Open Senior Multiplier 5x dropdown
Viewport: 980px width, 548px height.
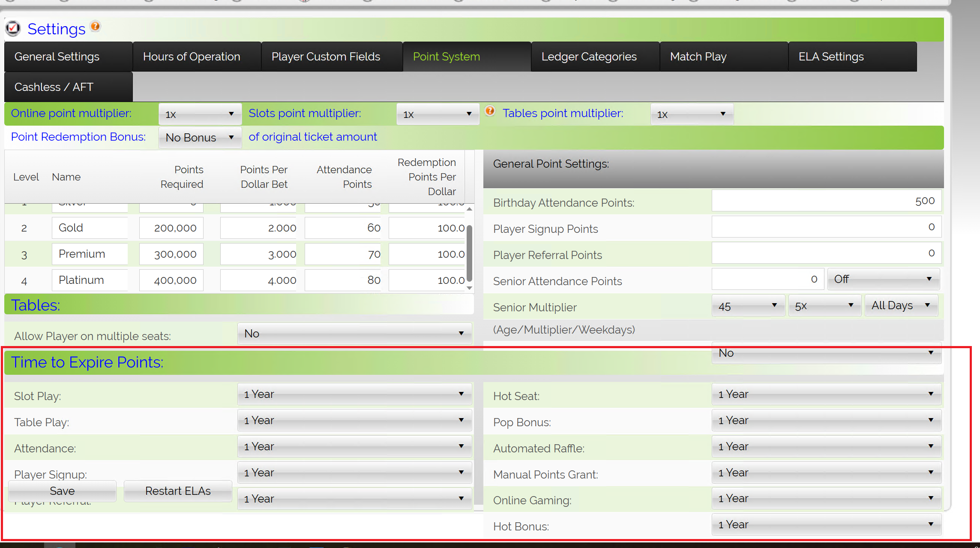click(x=825, y=306)
